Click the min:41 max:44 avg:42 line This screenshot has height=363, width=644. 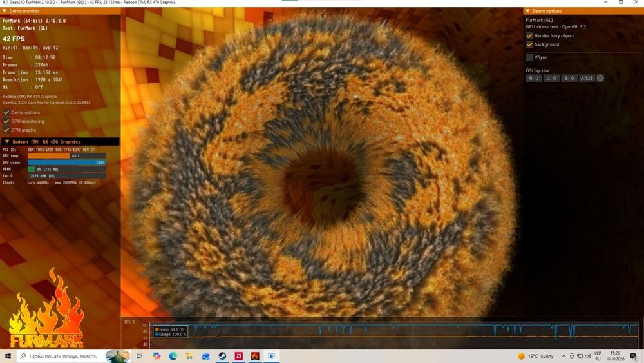[30, 48]
